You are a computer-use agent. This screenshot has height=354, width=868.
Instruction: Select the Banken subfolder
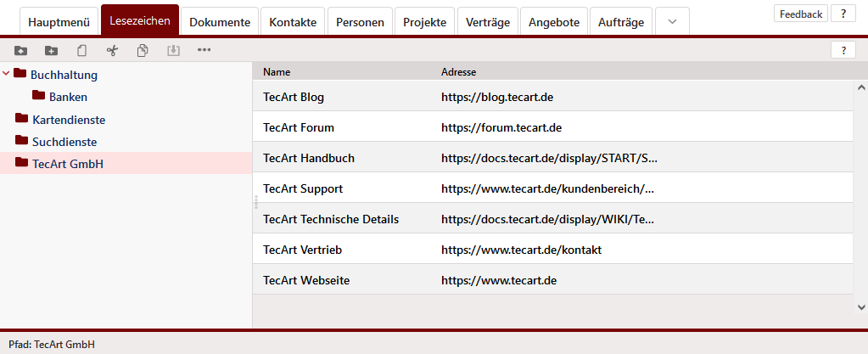pos(68,97)
